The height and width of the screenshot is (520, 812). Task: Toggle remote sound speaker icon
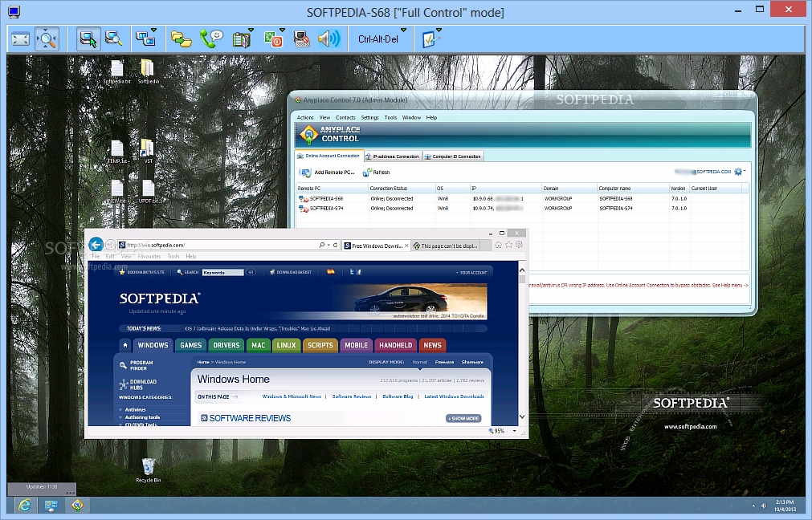click(329, 39)
